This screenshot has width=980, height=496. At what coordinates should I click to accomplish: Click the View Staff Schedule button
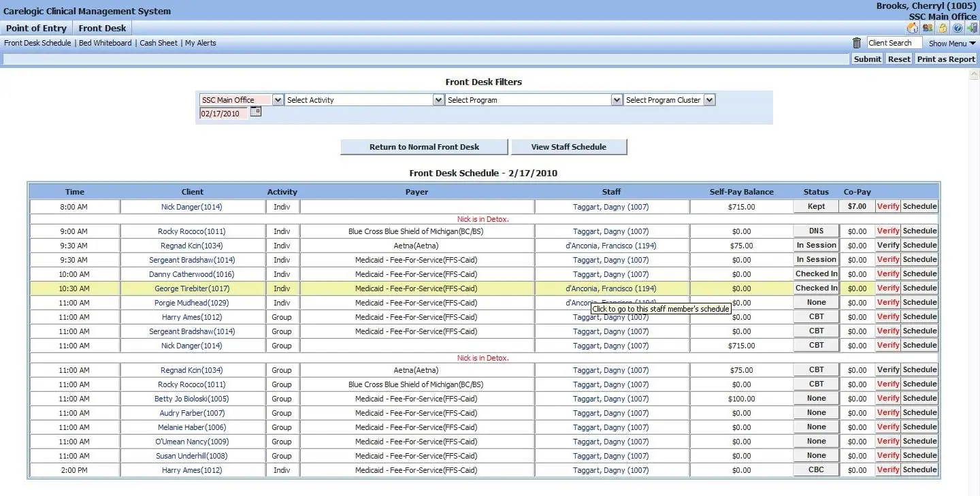pyautogui.click(x=569, y=147)
